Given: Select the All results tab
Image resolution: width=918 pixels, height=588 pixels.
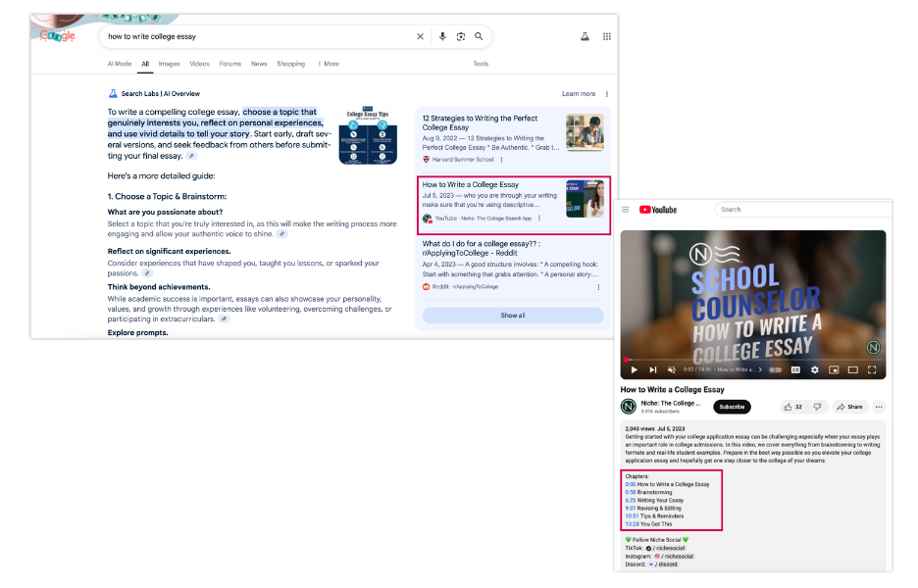Looking at the screenshot, I should (x=145, y=64).
